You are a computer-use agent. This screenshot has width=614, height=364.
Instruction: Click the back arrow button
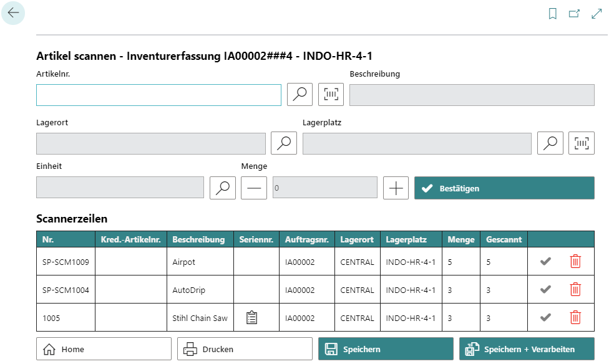(x=13, y=13)
